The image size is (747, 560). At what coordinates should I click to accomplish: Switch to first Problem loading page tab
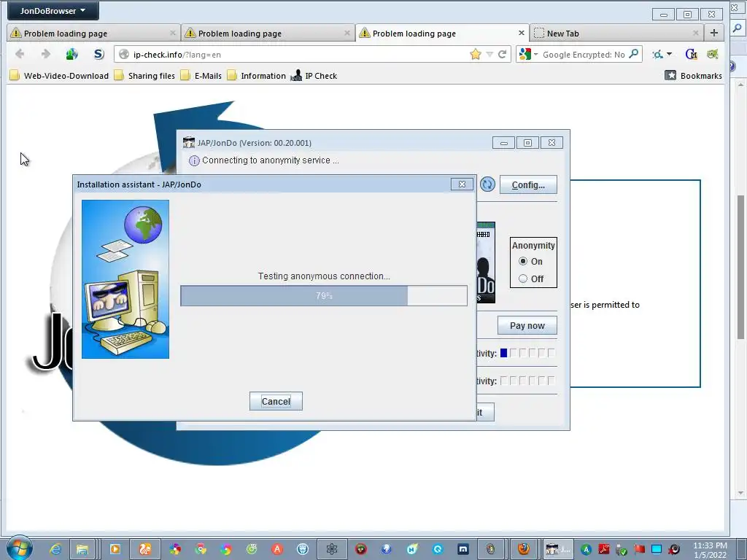[x=93, y=34]
